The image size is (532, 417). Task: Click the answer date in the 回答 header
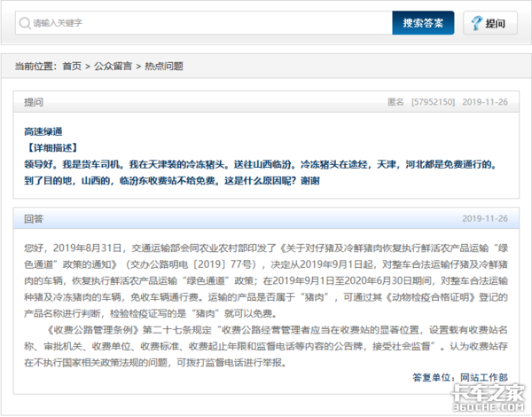(x=484, y=218)
